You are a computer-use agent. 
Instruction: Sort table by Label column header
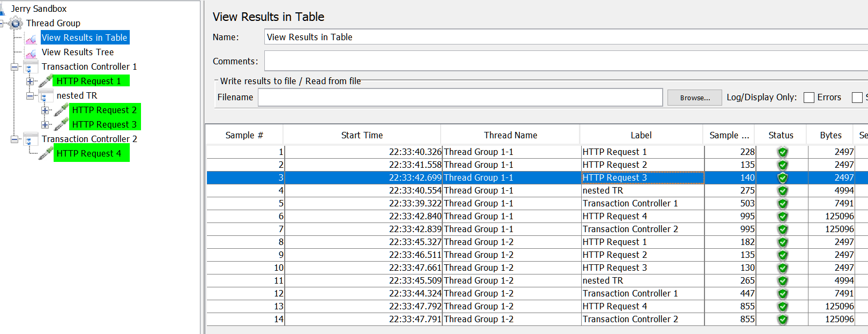pyautogui.click(x=641, y=135)
